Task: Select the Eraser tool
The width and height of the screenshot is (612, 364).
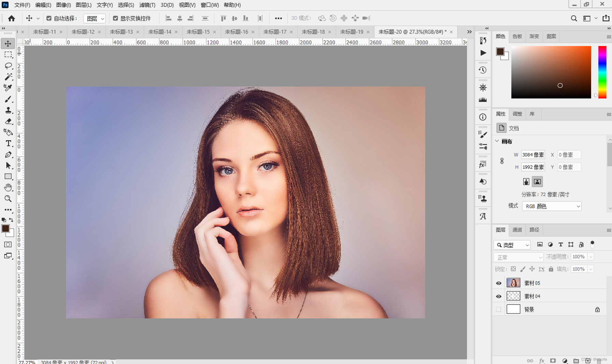Action: point(8,121)
